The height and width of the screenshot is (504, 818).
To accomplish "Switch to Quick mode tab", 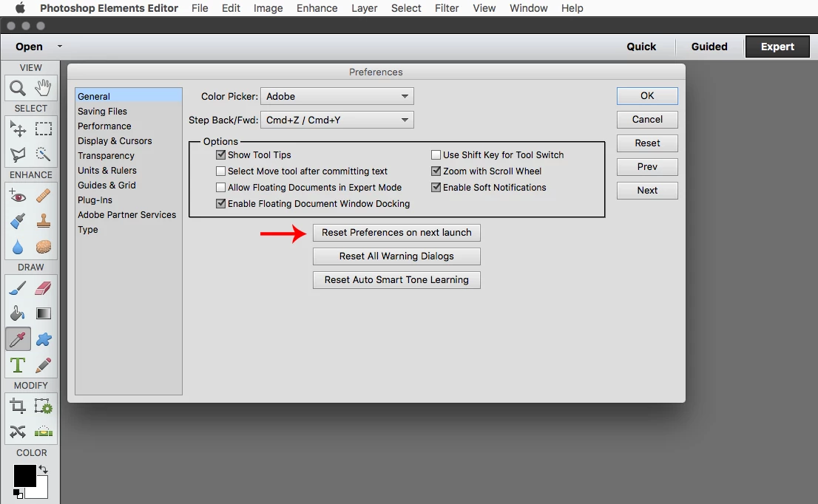I will click(x=641, y=47).
